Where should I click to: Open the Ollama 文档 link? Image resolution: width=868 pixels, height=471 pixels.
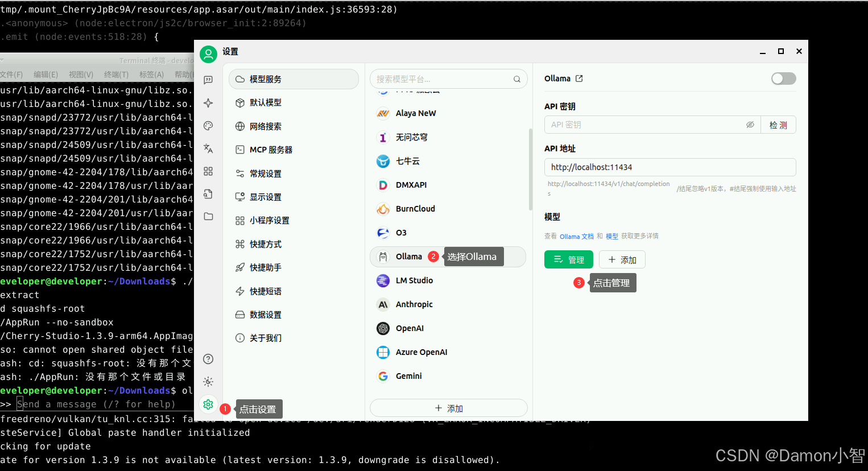click(x=577, y=236)
